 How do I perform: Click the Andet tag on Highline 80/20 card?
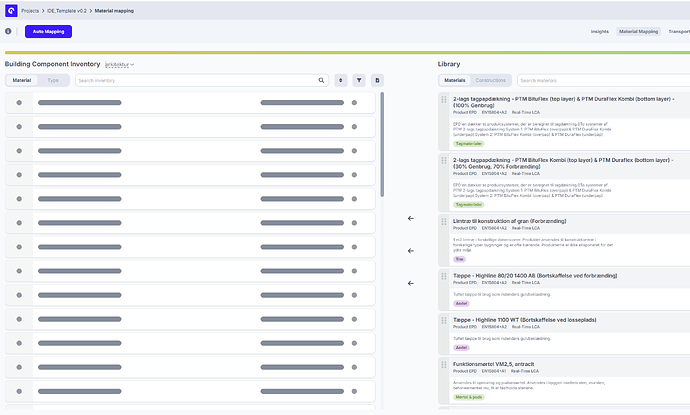(461, 303)
